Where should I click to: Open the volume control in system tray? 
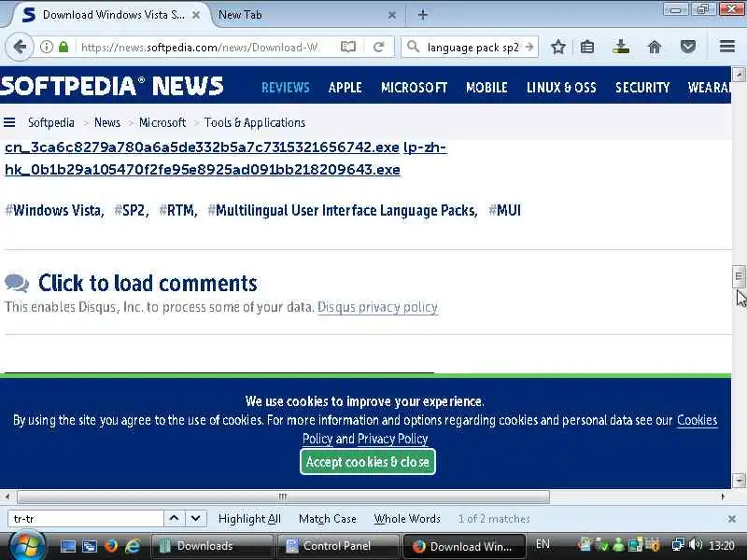pos(696,544)
